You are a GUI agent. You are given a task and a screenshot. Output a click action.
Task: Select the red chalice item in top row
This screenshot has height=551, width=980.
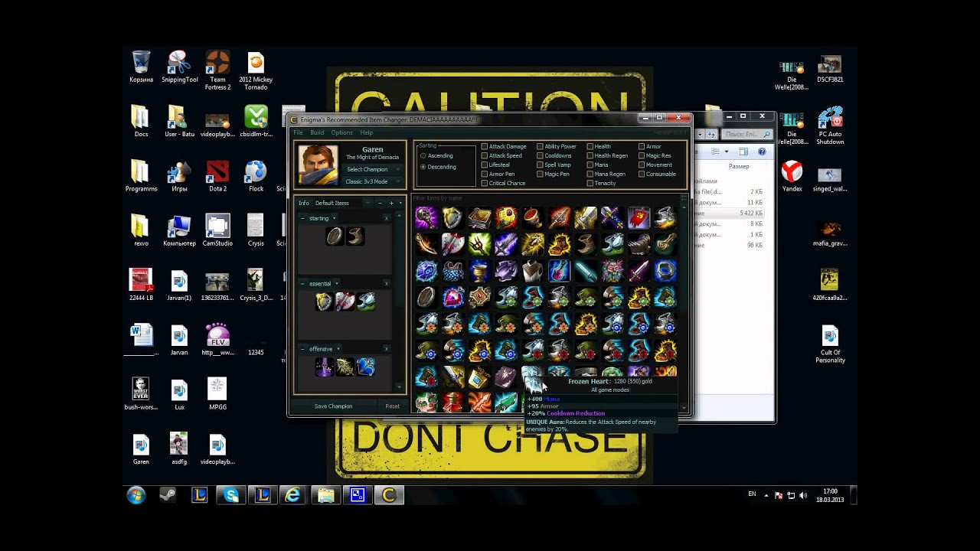[x=532, y=218]
